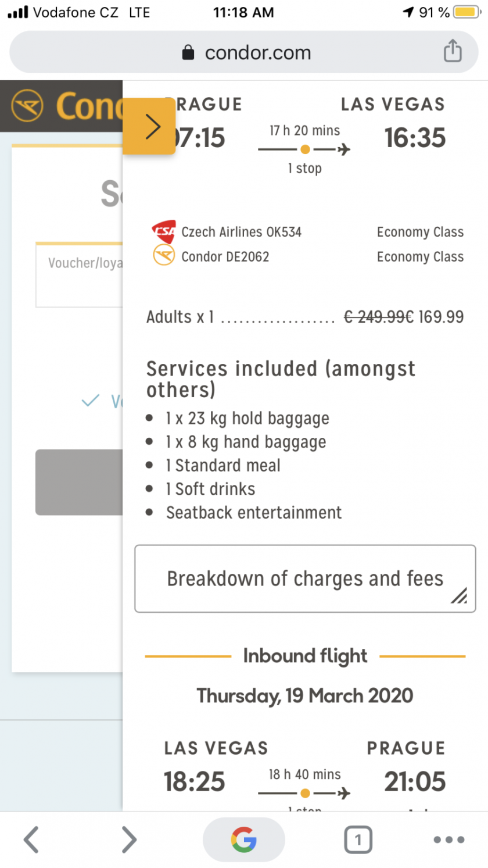Collapse side panel with orange arrow button
Screen dimensions: 488x868
click(x=149, y=126)
